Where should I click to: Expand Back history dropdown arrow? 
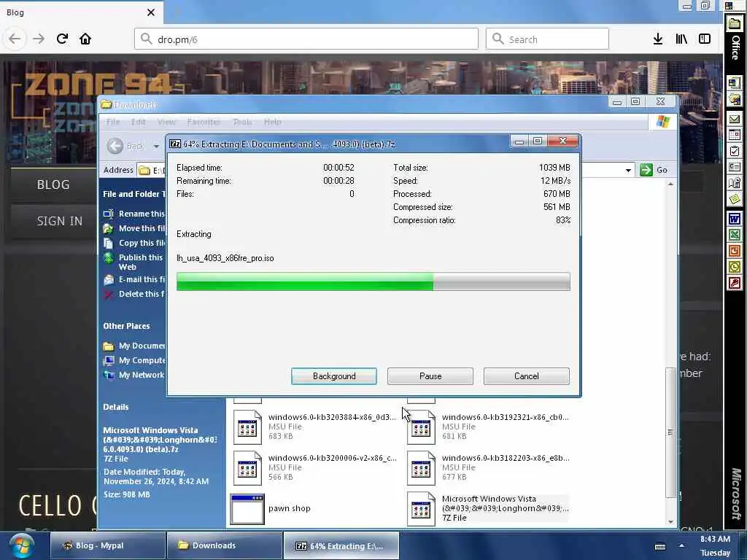coord(156,146)
